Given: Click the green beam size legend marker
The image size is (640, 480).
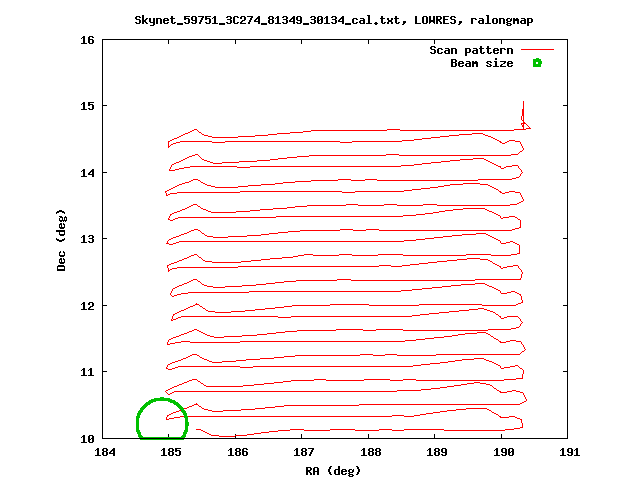Looking at the screenshot, I should [x=537, y=63].
